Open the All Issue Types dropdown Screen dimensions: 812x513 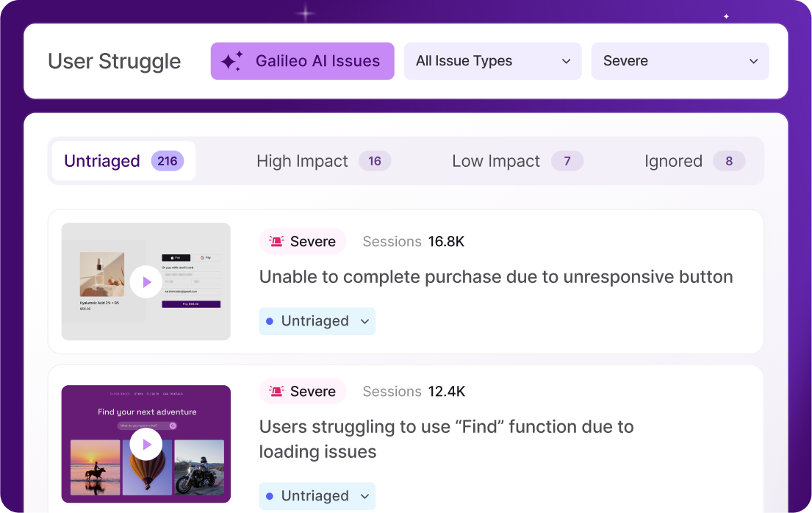tap(492, 61)
